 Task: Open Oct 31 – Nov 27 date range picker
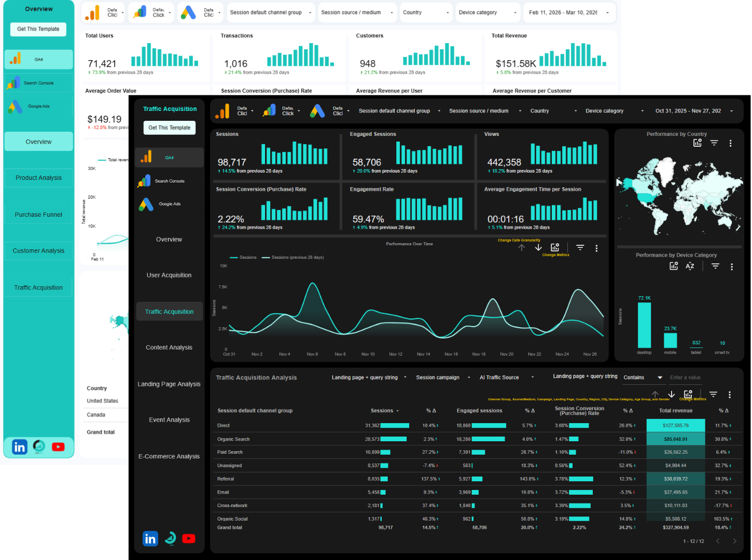click(693, 111)
